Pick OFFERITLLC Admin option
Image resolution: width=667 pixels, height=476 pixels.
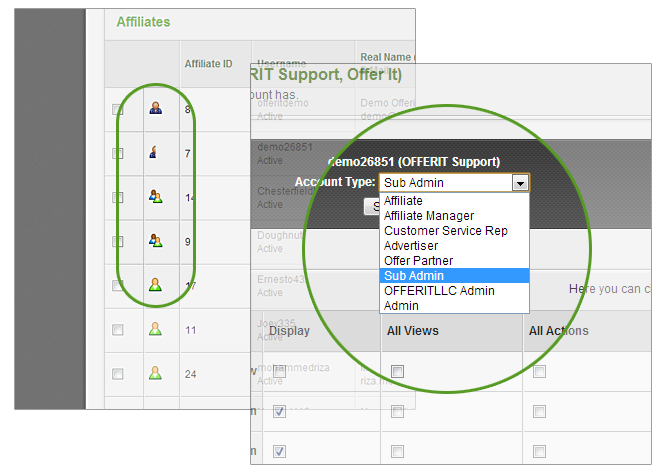pos(439,291)
